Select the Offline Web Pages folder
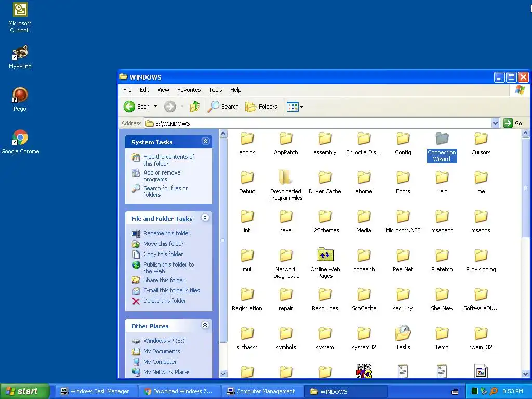The width and height of the screenshot is (532, 399). 325,263
